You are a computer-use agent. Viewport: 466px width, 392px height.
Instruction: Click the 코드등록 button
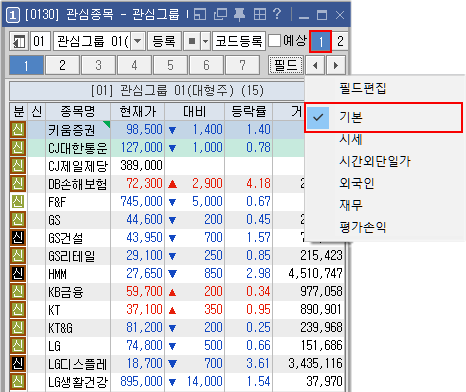tap(239, 41)
